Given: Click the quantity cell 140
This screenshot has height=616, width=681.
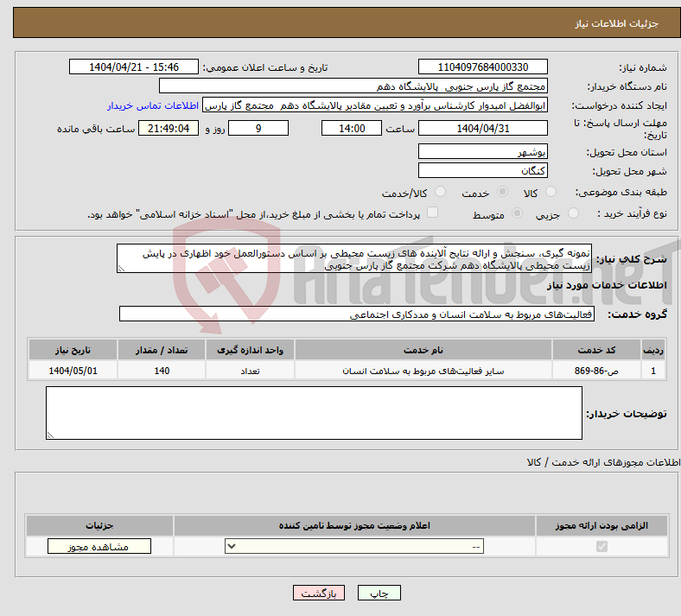Looking at the screenshot, I should [x=162, y=371].
